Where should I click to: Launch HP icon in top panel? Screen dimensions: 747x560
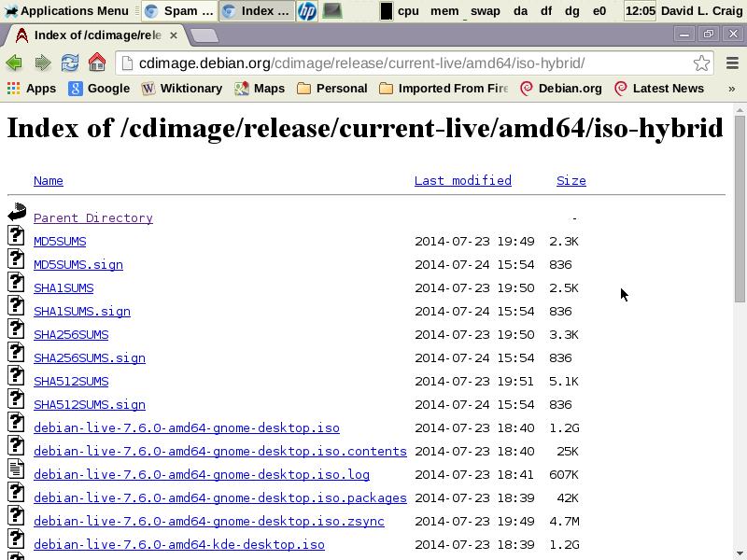coord(307,11)
